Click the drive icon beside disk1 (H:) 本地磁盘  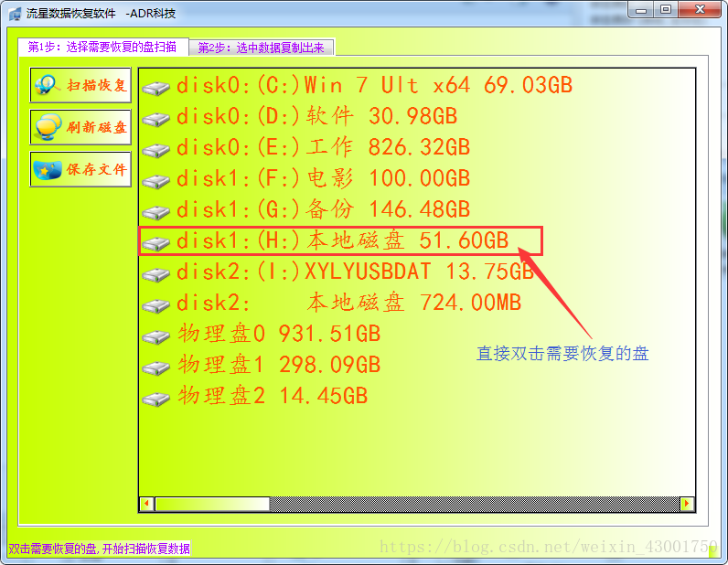156,243
